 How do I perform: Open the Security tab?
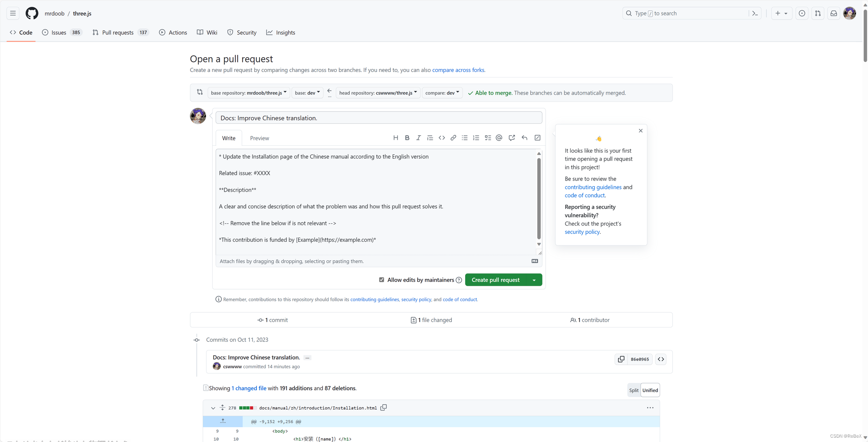(x=242, y=33)
